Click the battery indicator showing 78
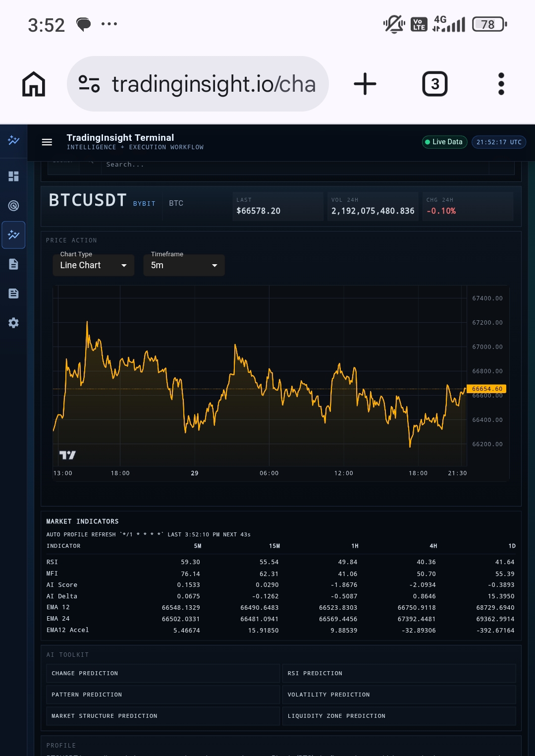This screenshot has width=535, height=756. click(489, 24)
